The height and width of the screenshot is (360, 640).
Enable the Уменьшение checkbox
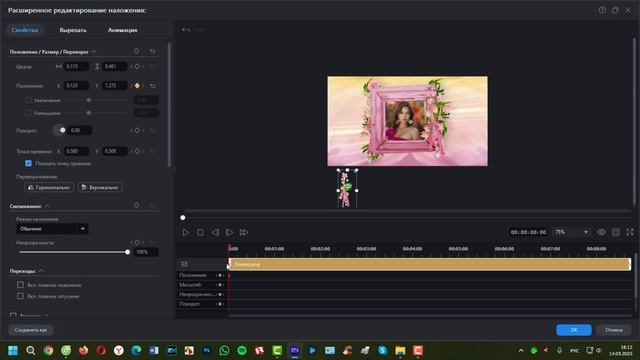point(28,113)
